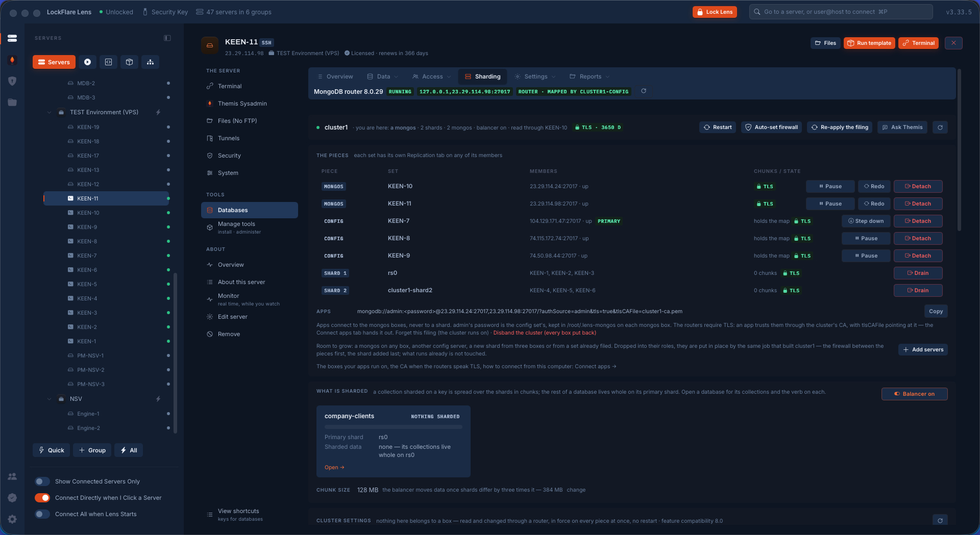Click the lightning icon on TEST Environment group
Screen dimensions: 980x535
pos(158,112)
